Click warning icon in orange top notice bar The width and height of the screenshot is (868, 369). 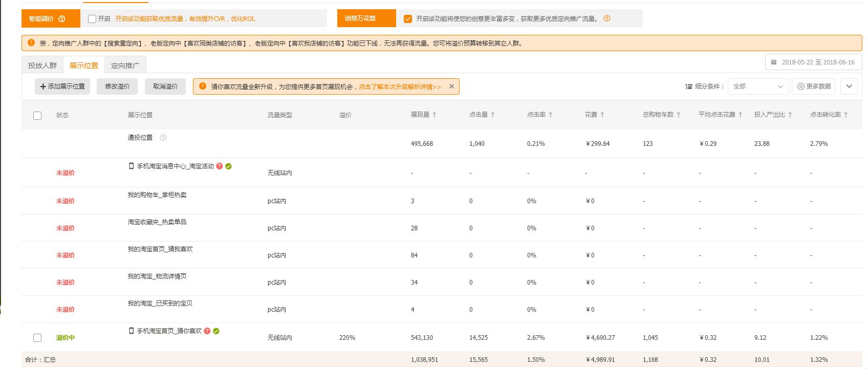(31, 43)
